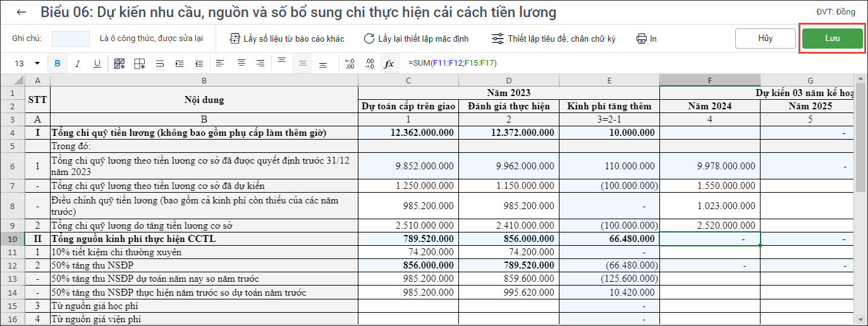Click the back arrow next to the title

(x=22, y=13)
